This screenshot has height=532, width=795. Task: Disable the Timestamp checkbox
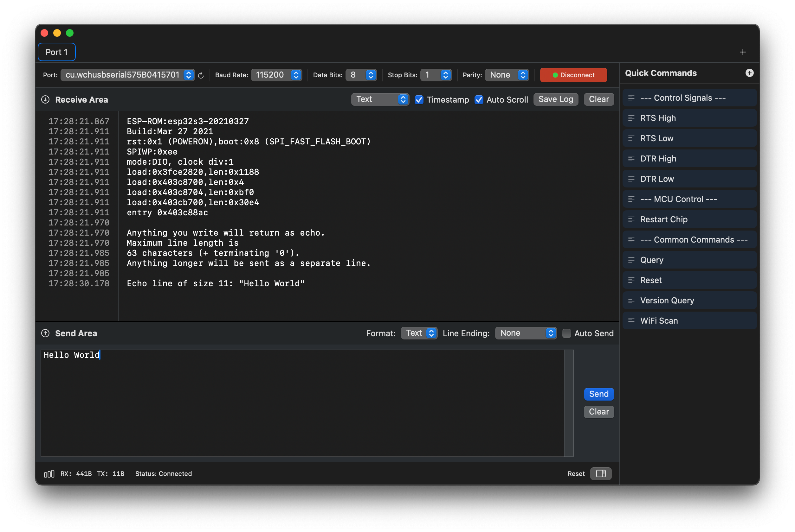pos(419,100)
